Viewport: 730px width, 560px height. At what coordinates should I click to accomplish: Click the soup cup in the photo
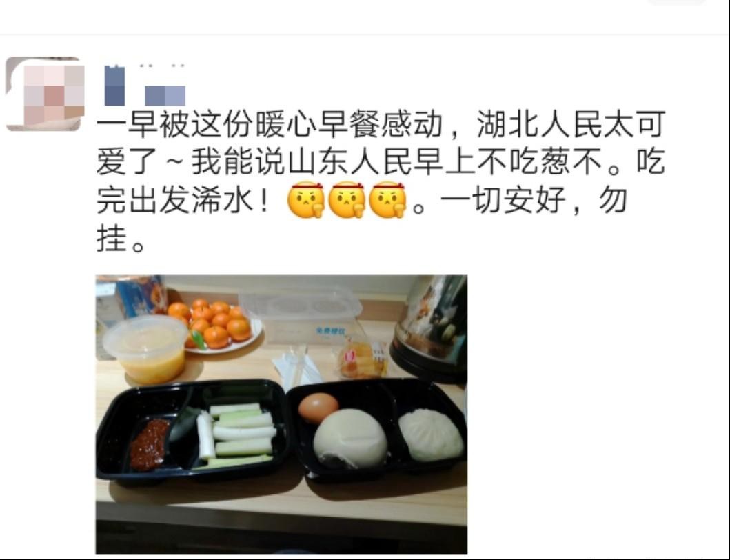pos(146,348)
